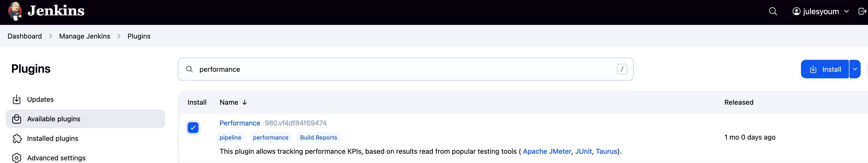This screenshot has width=868, height=163.
Task: Uncheck the Performance plugin install checkbox
Action: click(193, 128)
